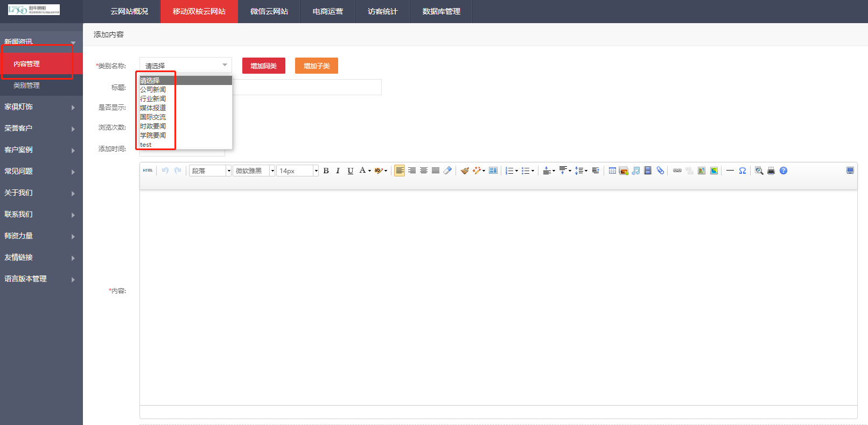Click the undo arrow in editor toolbar
This screenshot has width=868, height=425.
point(165,171)
